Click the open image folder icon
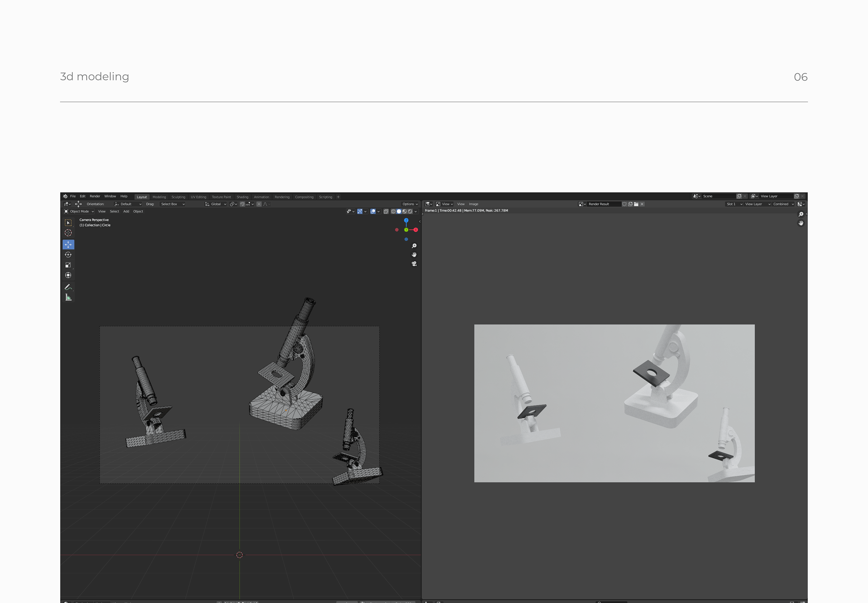Image resolution: width=868 pixels, height=603 pixels. [636, 204]
